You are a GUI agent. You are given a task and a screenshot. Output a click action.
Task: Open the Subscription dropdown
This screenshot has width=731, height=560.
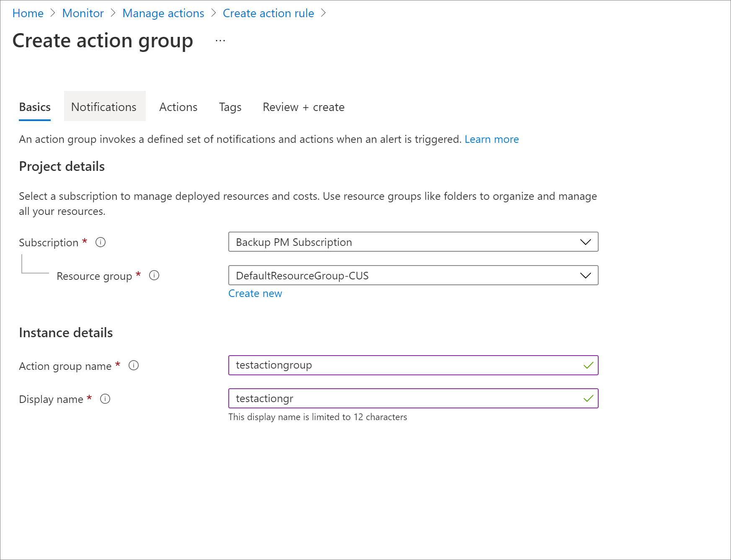click(413, 242)
